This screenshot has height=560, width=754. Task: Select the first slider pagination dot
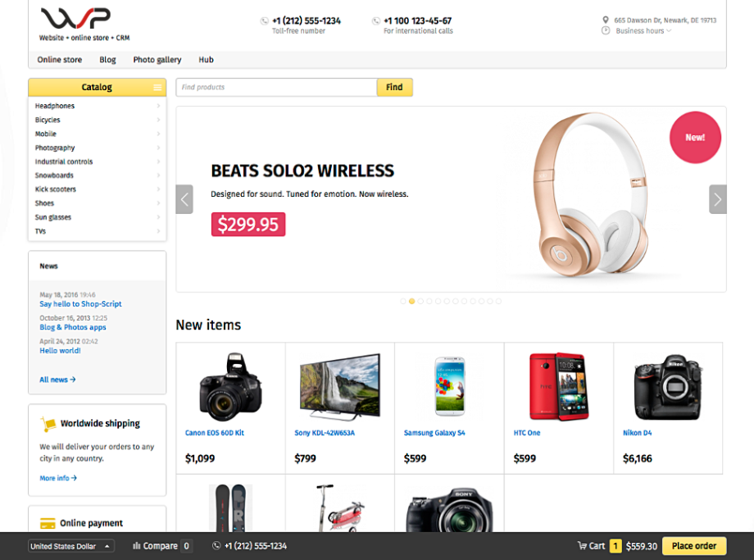click(x=403, y=301)
